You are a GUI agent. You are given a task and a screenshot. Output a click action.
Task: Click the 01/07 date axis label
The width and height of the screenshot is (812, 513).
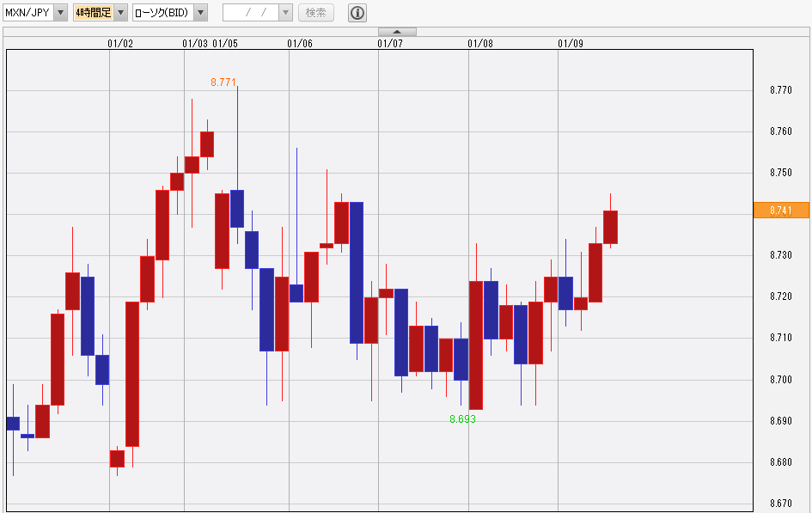(x=390, y=42)
